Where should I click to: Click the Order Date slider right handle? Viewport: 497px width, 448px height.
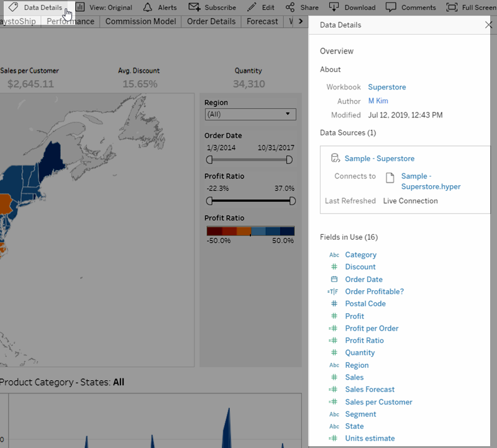[289, 160]
